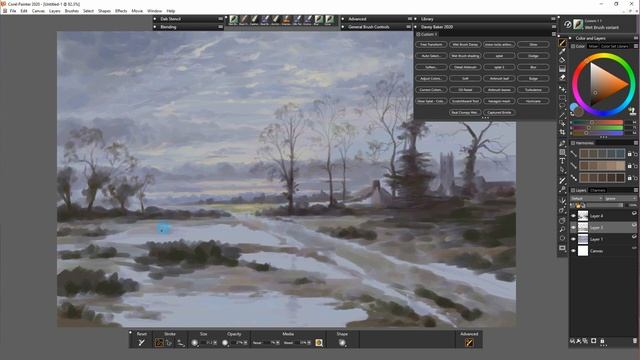Screen dimensions: 640x360
Task: Hide Layer 4 with eye icon
Action: 573,216
